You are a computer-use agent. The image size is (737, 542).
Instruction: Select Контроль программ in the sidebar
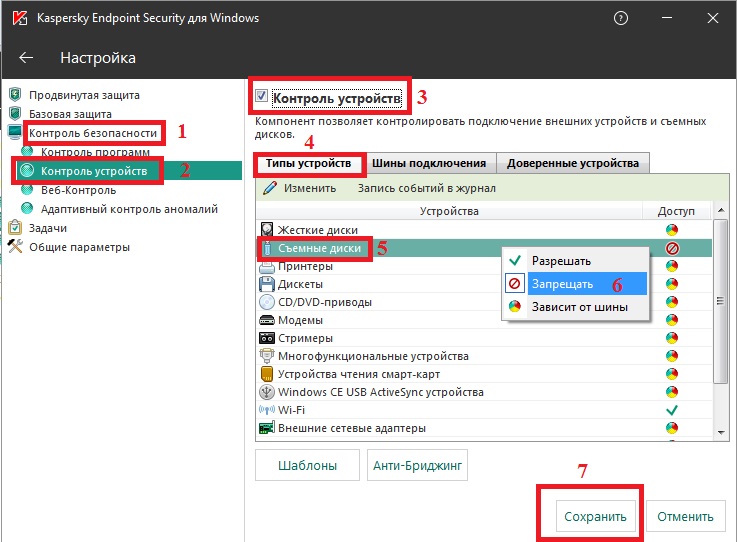[95, 152]
